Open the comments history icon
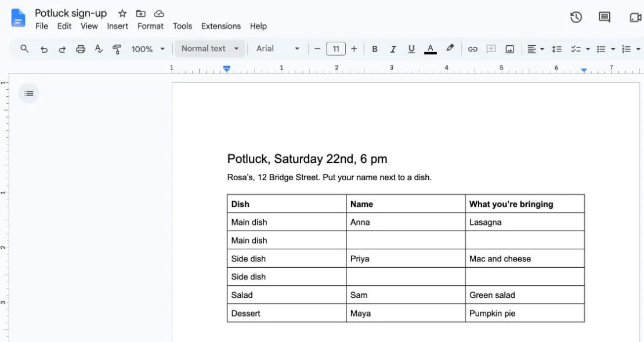This screenshot has height=342, width=644. [604, 17]
